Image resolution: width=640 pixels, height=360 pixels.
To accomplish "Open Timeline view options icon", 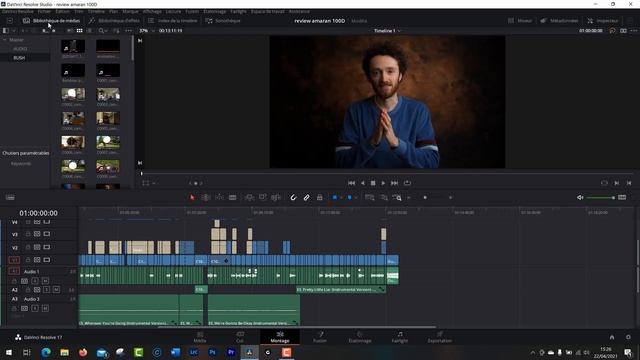I will (x=10, y=198).
